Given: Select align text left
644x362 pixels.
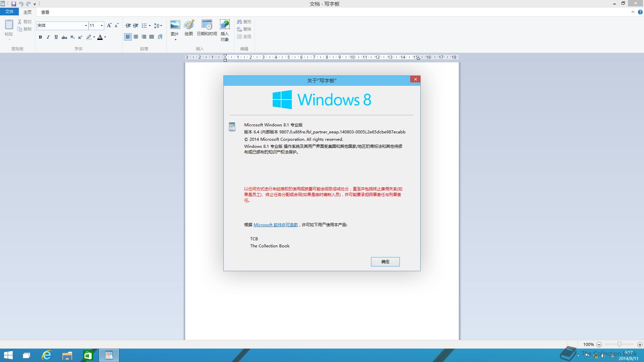Looking at the screenshot, I should coord(128,37).
